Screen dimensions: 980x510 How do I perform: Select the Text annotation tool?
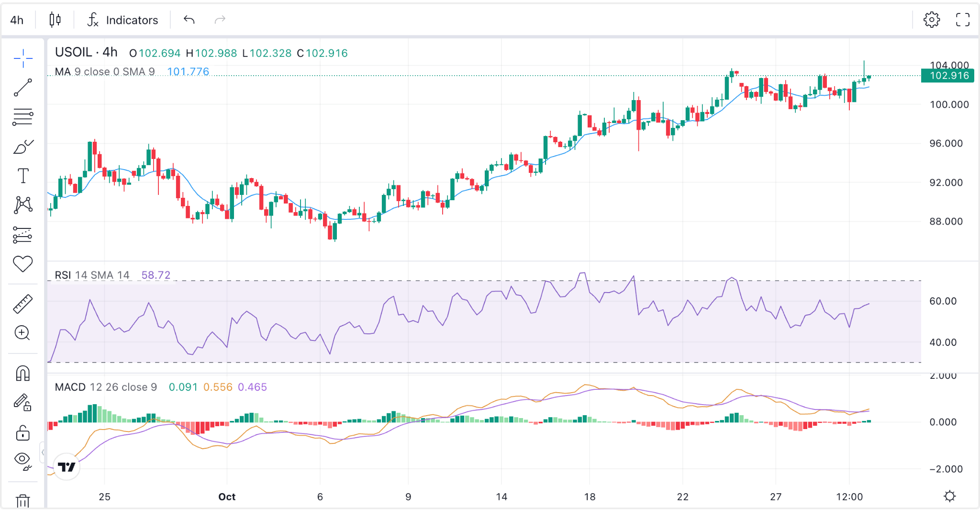pyautogui.click(x=23, y=176)
